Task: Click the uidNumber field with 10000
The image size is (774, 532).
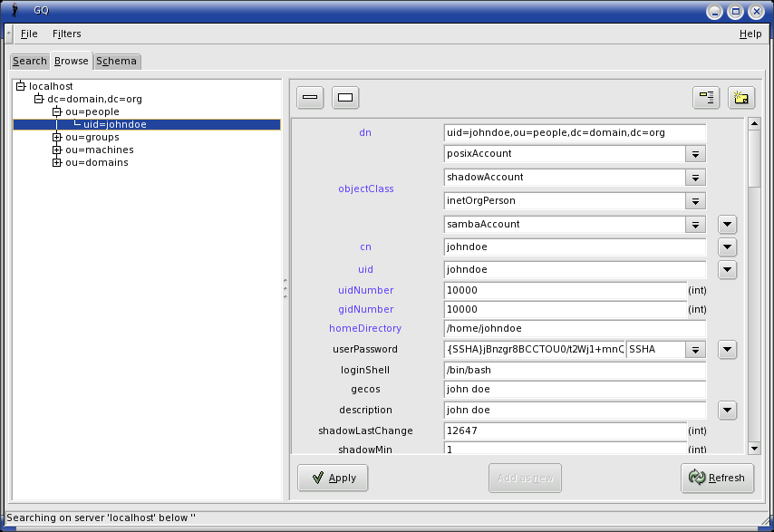Action: coord(566,291)
